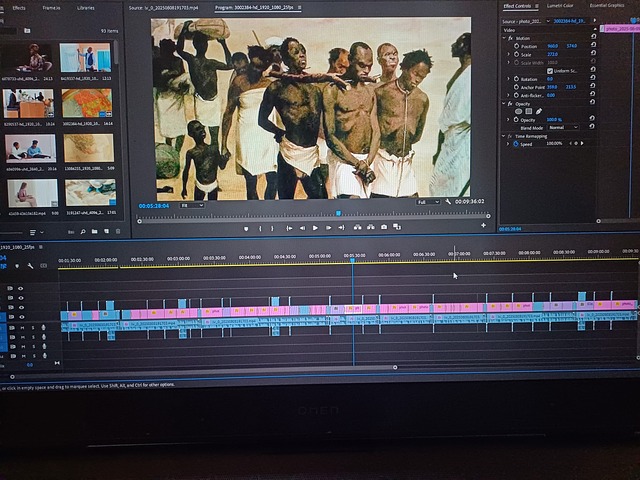This screenshot has width=640, height=480.
Task: Open the Program panel menu icon
Action: pyautogui.click(x=300, y=7)
